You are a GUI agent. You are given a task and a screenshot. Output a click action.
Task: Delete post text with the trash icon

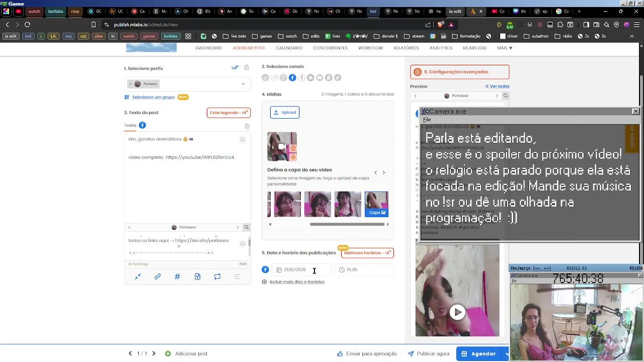[x=247, y=126]
